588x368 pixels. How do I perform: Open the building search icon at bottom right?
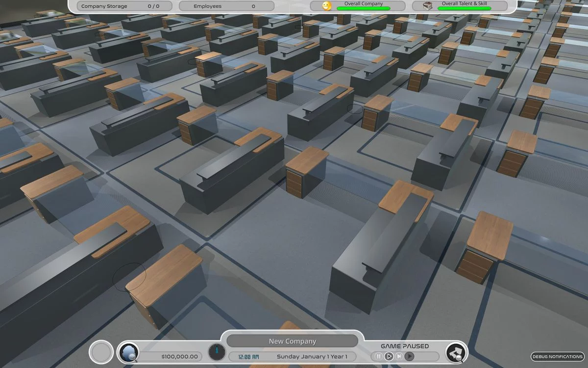(x=457, y=353)
